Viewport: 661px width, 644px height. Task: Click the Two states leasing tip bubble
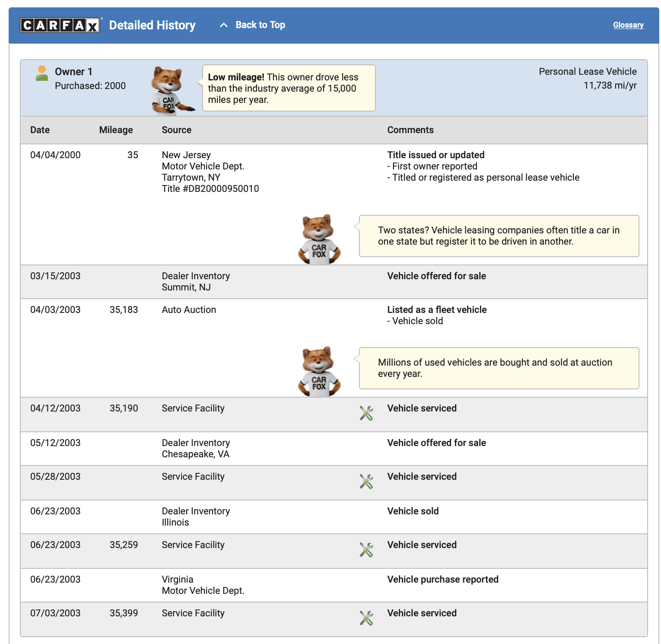(499, 236)
